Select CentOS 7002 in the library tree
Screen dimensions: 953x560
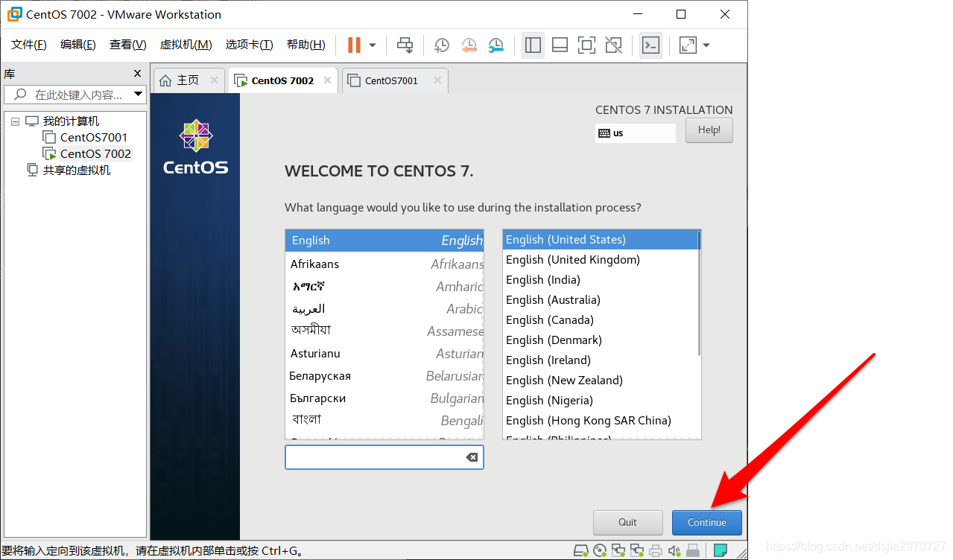pyautogui.click(x=95, y=153)
